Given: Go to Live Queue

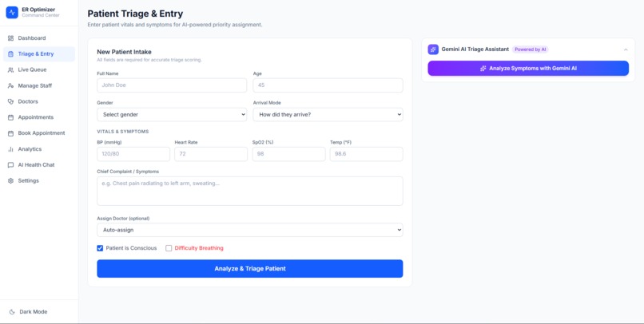Looking at the screenshot, I should 39,69.
